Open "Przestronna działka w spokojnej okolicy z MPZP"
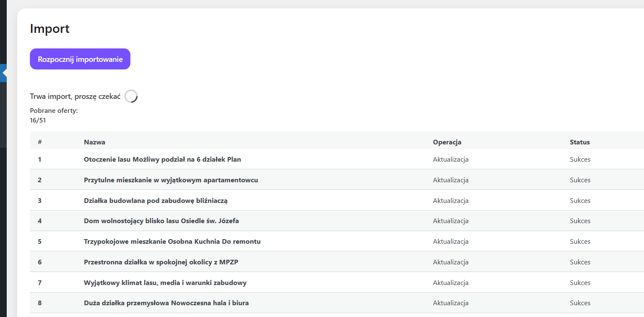Viewport: 644px width, 317px height. (x=161, y=262)
